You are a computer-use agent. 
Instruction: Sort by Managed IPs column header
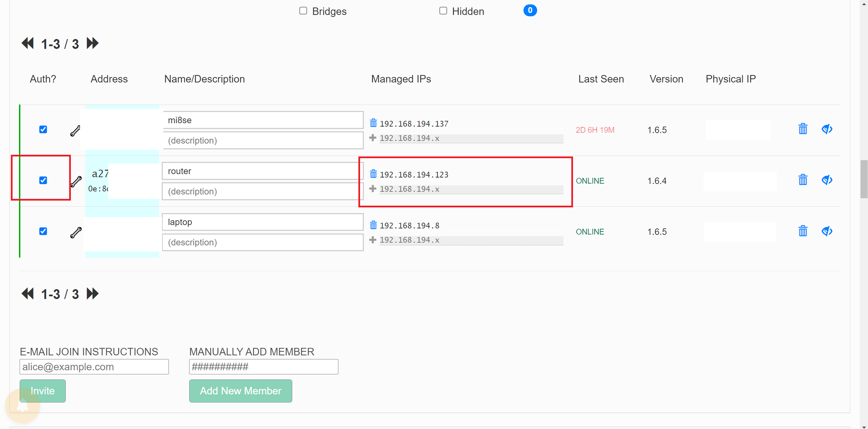tap(401, 79)
